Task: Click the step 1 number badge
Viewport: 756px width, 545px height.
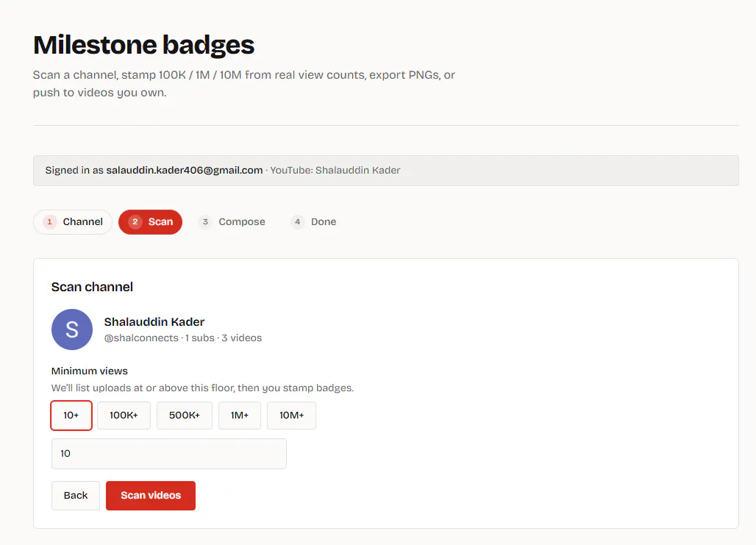Action: [50, 222]
